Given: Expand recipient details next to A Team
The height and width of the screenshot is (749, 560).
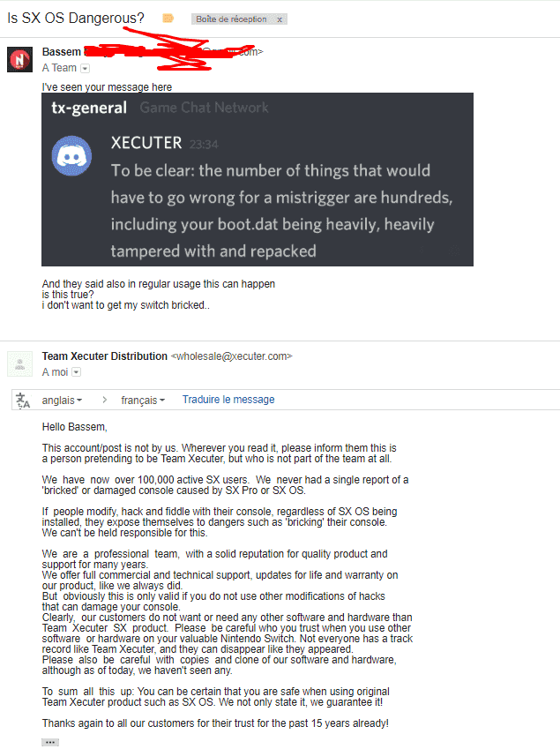Looking at the screenshot, I should 85,68.
